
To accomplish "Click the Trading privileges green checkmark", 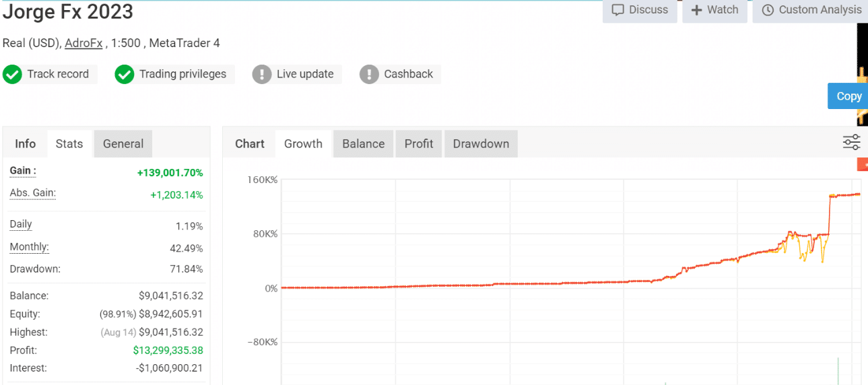I will coord(125,74).
